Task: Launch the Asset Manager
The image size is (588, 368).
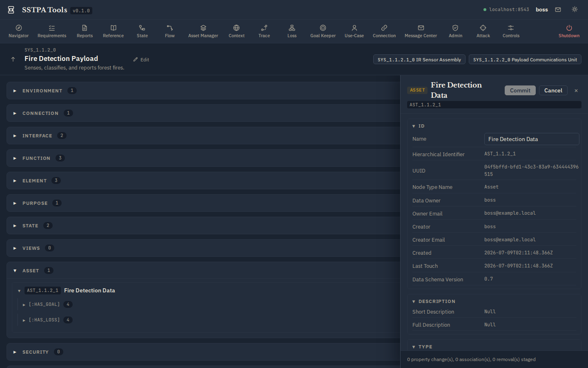Action: point(203,31)
